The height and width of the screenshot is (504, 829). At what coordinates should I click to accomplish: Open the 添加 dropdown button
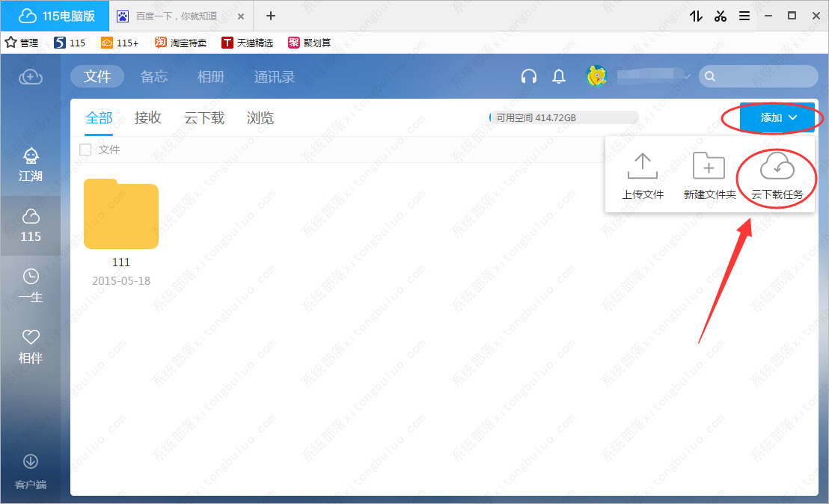point(776,117)
